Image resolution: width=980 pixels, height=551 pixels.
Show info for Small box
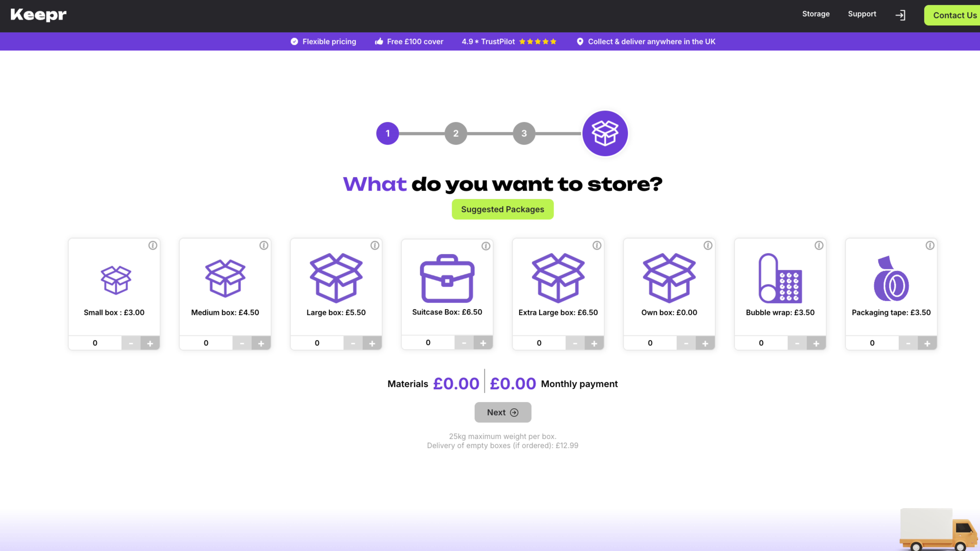153,245
